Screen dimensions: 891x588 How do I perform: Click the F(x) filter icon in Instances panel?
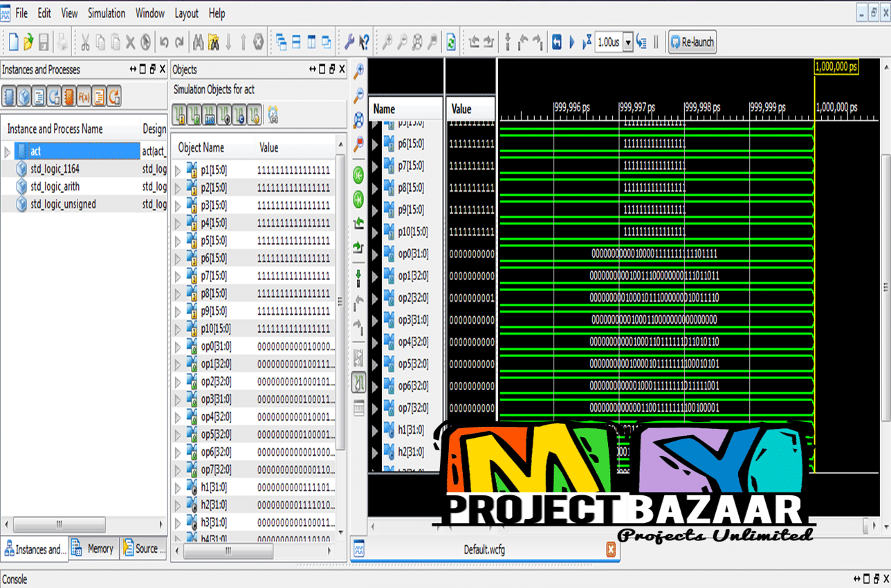(84, 97)
